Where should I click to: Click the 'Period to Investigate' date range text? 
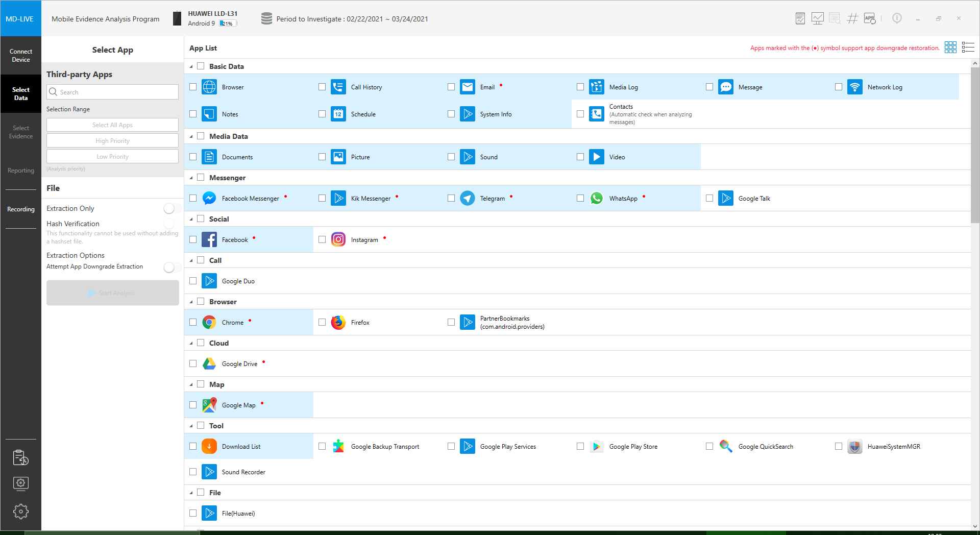point(352,19)
